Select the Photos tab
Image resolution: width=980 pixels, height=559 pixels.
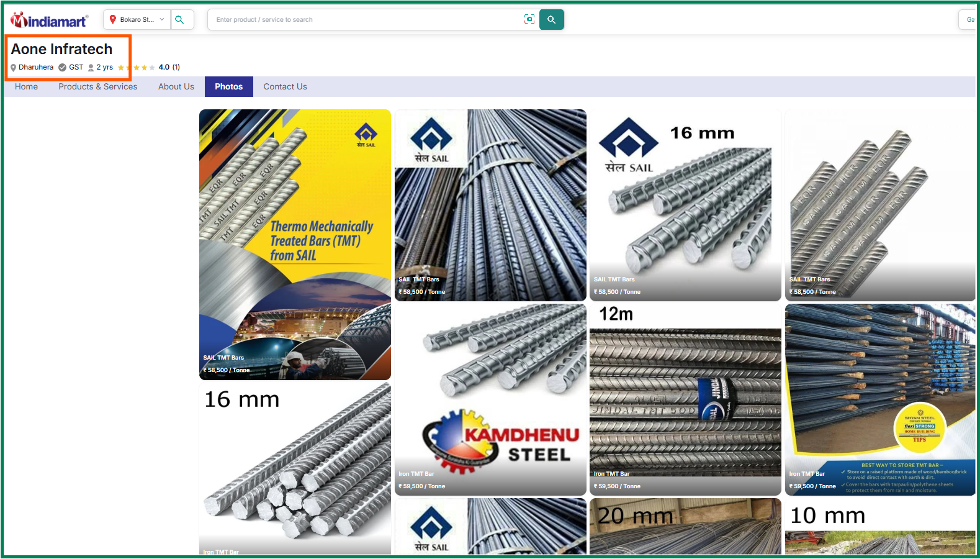(229, 86)
